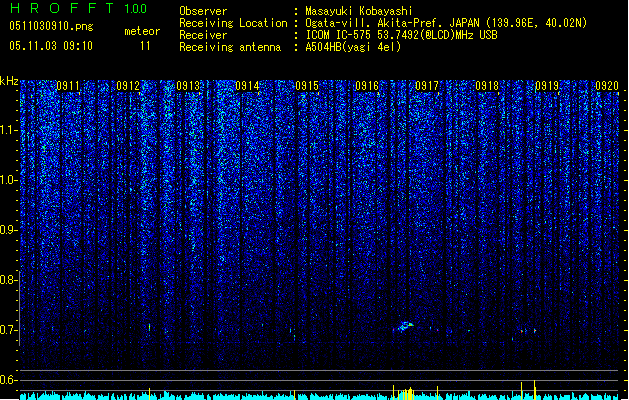Click the 0.6 kHz axis label
Screen dimensions: 629x400
pos(9,380)
